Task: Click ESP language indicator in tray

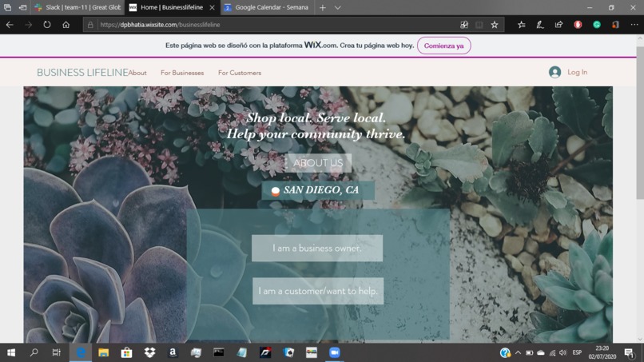Action: pos(577,352)
